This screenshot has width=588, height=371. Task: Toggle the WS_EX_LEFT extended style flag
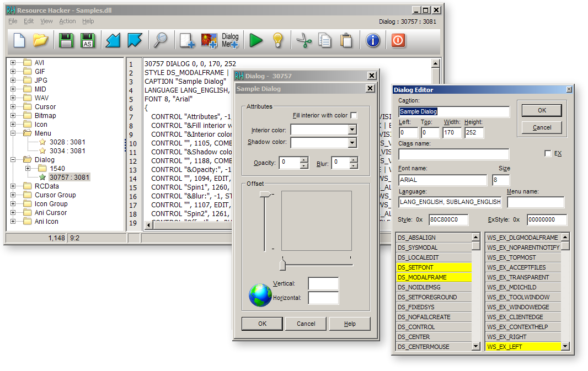coord(523,347)
